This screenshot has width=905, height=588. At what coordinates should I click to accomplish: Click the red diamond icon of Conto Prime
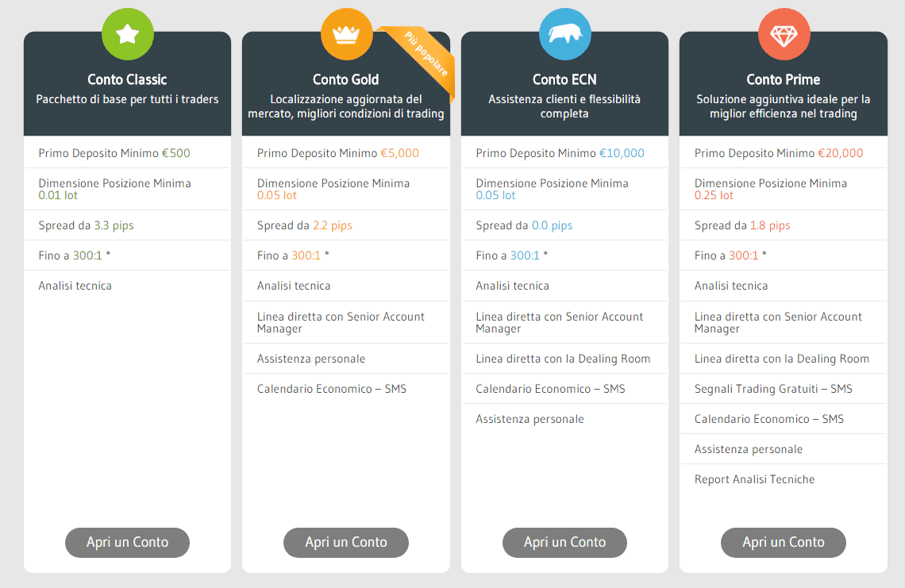[x=784, y=34]
